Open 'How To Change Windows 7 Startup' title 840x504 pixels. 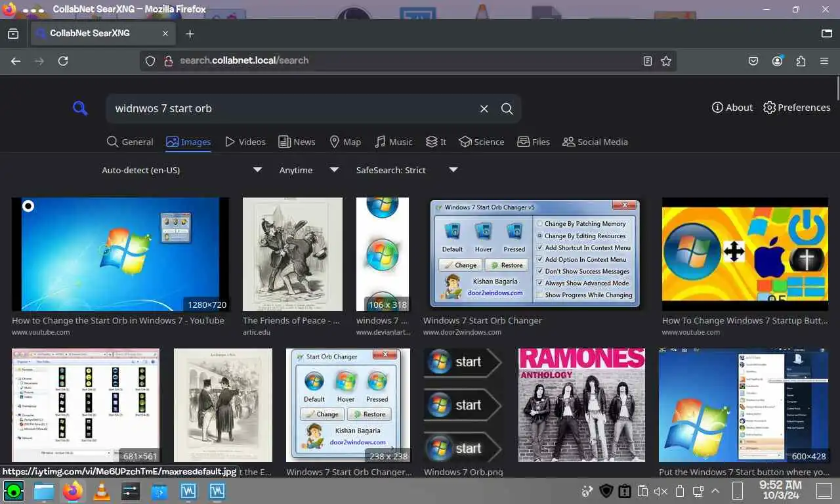tap(745, 321)
